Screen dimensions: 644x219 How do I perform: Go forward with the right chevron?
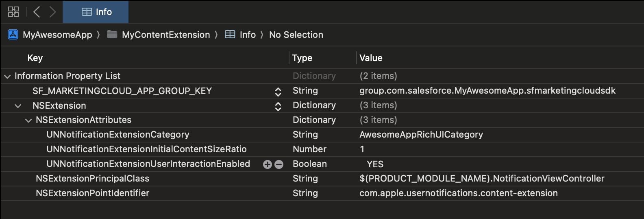pos(52,12)
